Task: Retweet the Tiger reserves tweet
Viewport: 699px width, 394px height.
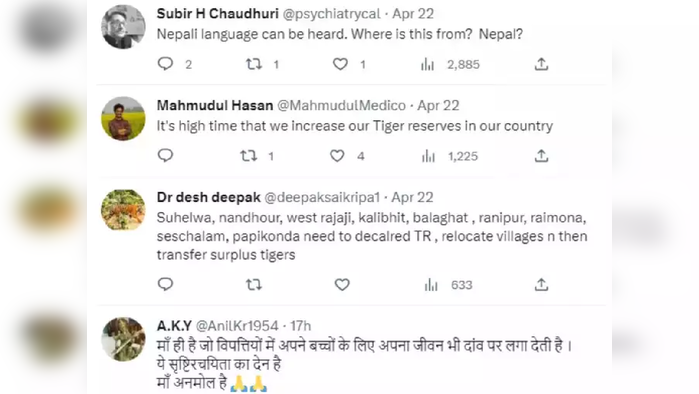Action: (249, 156)
